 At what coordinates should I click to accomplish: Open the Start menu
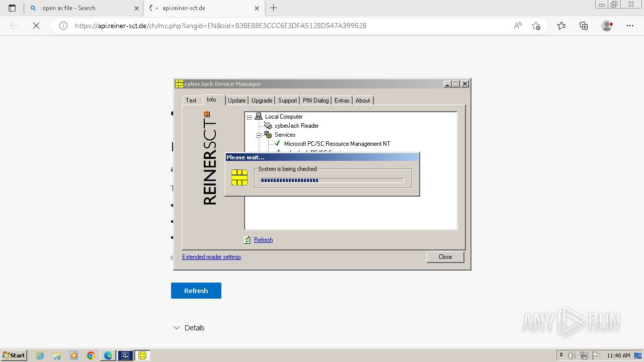14,355
